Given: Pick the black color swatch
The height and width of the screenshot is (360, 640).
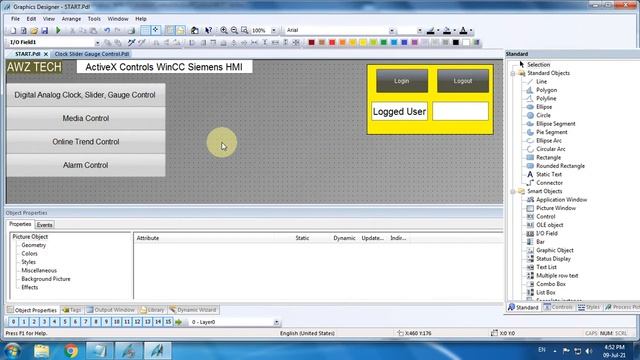Looking at the screenshot, I should pyautogui.click(x=456, y=42).
